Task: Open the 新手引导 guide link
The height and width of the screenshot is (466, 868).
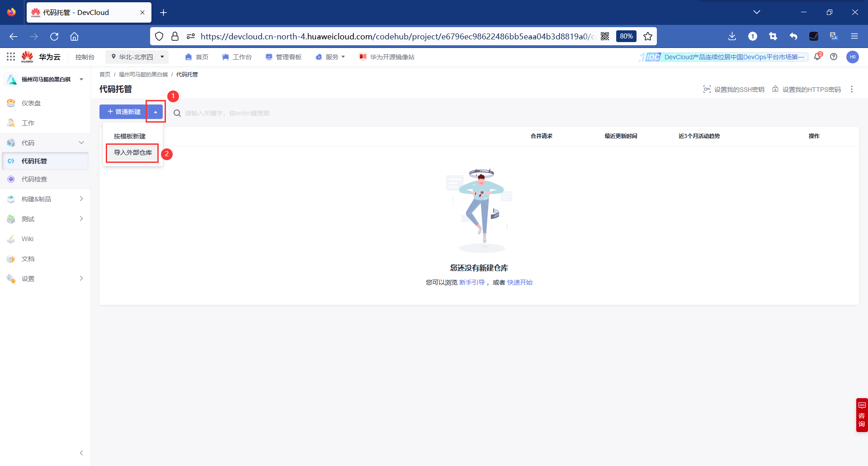Action: (x=472, y=282)
